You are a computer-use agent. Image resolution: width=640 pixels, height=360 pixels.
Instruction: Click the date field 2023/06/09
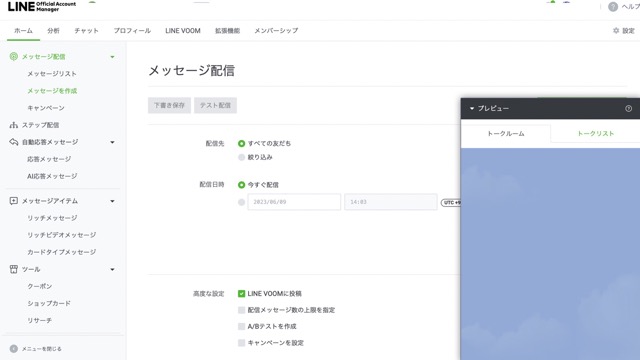pyautogui.click(x=294, y=202)
